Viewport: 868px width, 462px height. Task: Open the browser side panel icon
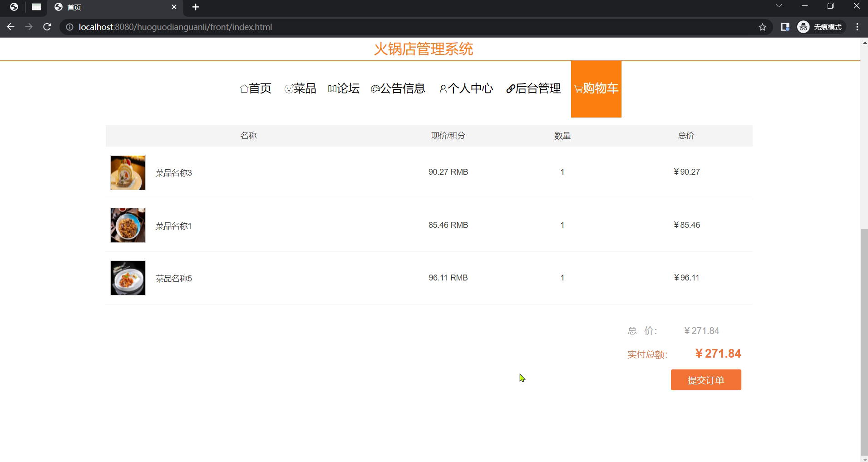(785, 27)
